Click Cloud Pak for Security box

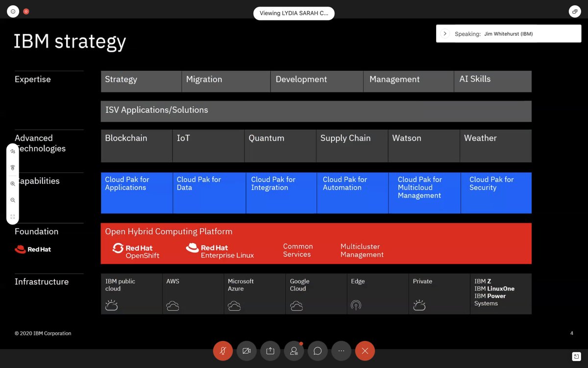click(496, 193)
